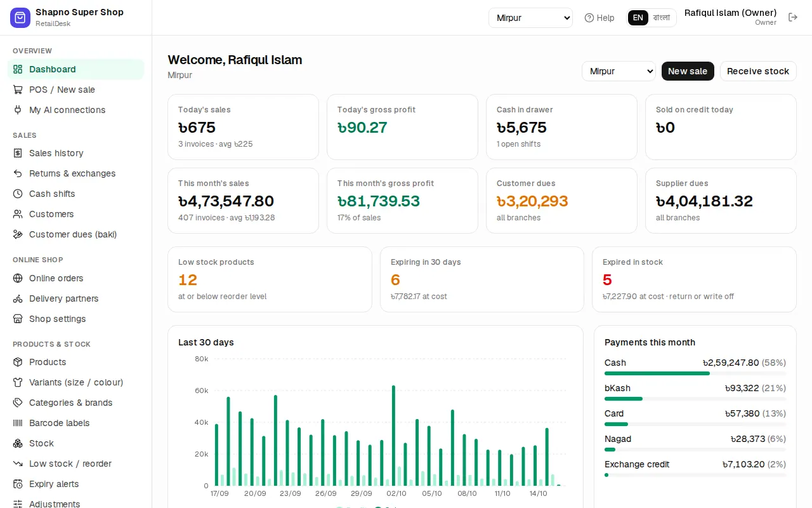
Task: Click the Delivery partners bike icon
Action: (18, 298)
